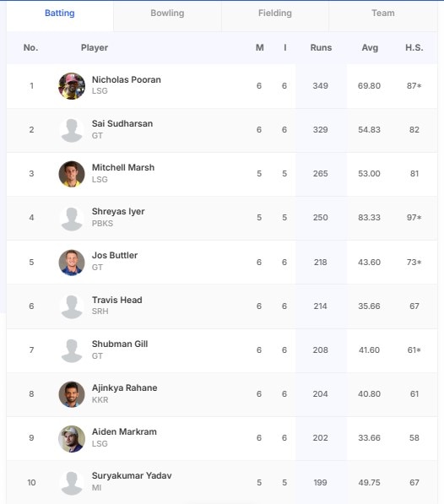The height and width of the screenshot is (504, 444).
Task: Select the Team tab
Action: click(383, 14)
